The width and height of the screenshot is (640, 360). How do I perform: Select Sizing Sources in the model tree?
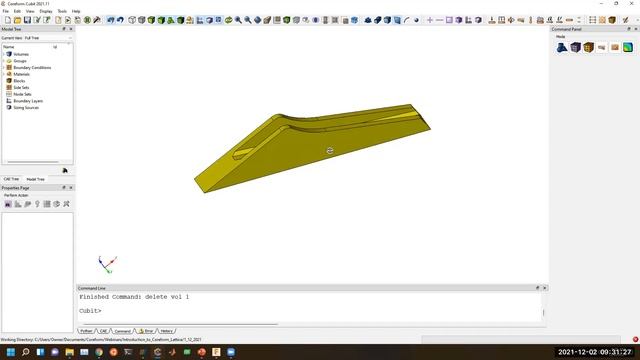(x=26, y=107)
